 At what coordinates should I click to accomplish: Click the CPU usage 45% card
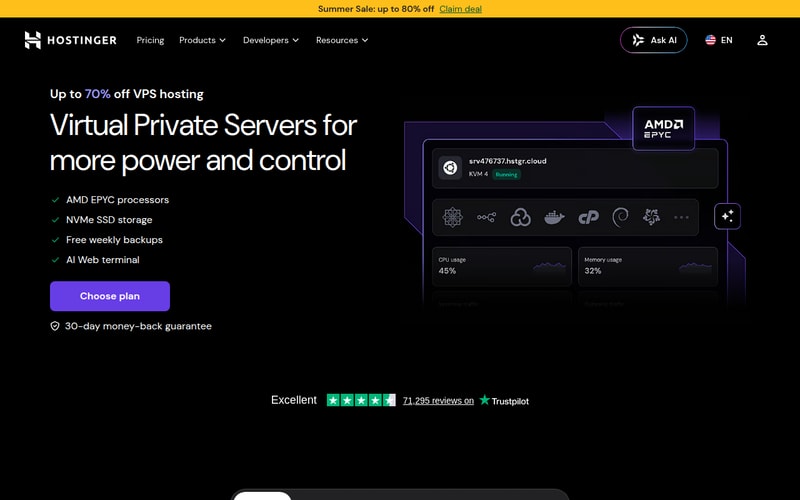click(x=502, y=266)
